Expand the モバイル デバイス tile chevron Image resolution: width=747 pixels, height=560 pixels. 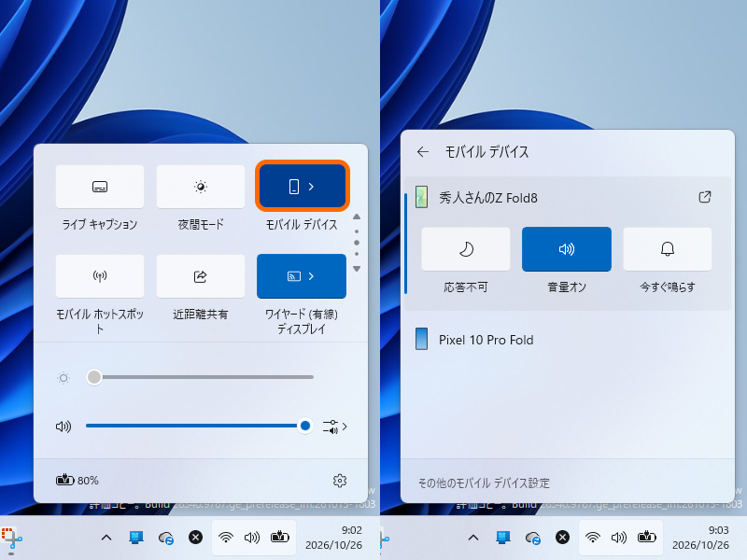[311, 186]
